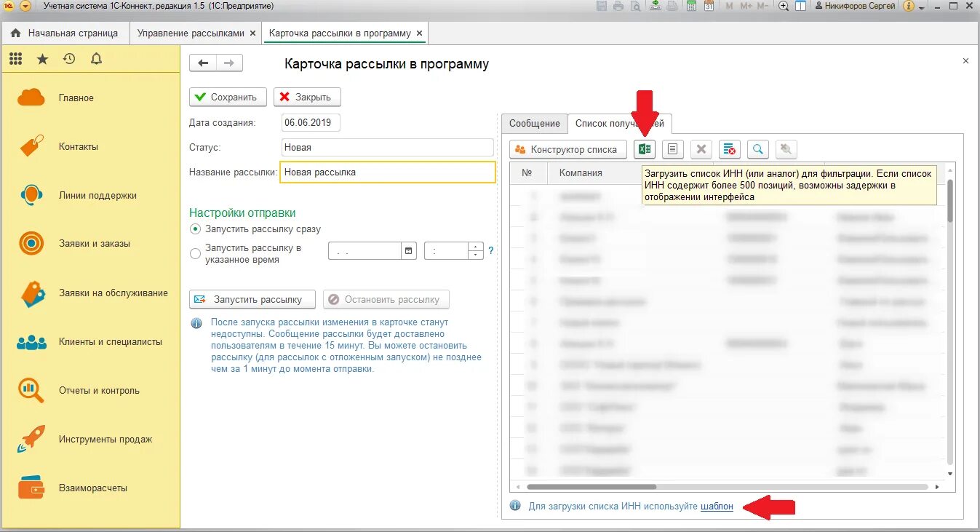Click 'Сохранить' button
The image size is (980, 532).
[x=228, y=97]
